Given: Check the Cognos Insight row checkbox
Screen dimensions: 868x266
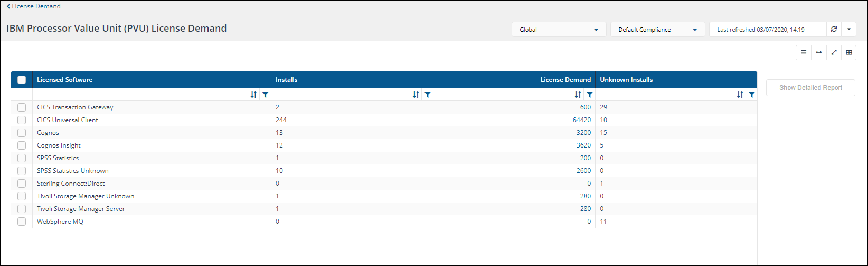Looking at the screenshot, I should 22,145.
